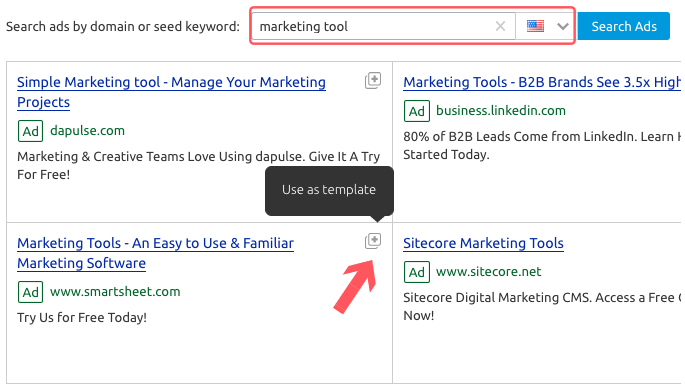Click the Try Us for Free Today text
This screenshot has height=389, width=685.
point(82,317)
